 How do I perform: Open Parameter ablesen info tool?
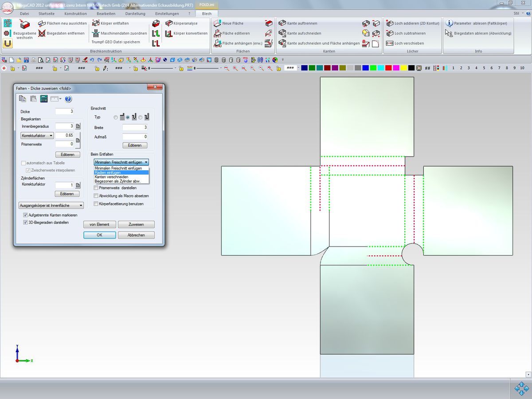pos(449,23)
